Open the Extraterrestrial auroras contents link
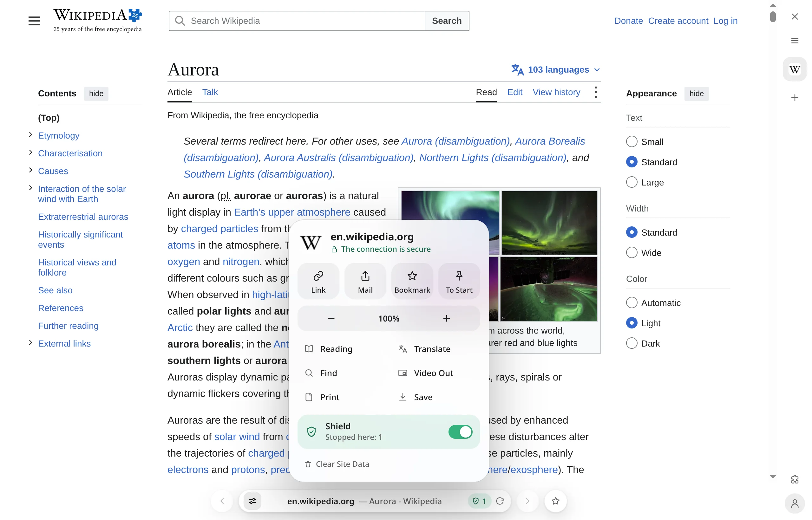 [x=83, y=217]
